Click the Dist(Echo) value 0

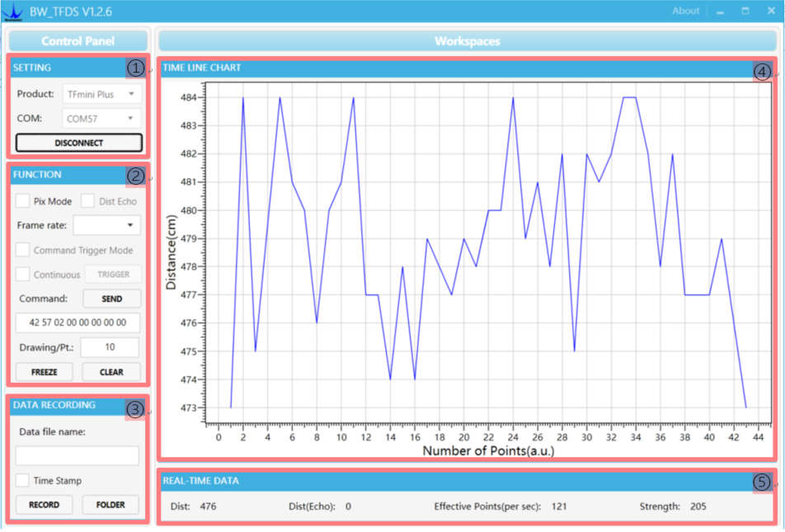click(348, 506)
